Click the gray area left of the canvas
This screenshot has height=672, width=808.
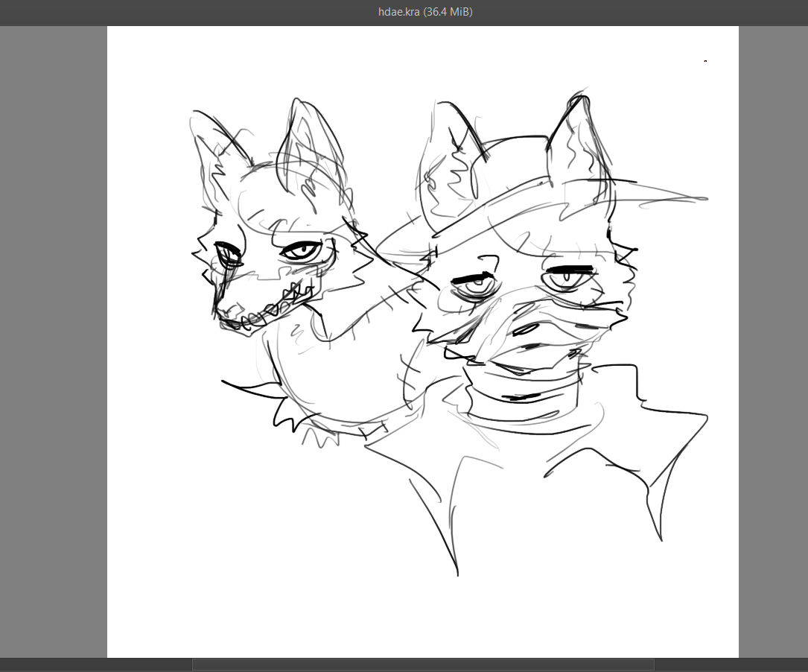[x=52, y=335]
